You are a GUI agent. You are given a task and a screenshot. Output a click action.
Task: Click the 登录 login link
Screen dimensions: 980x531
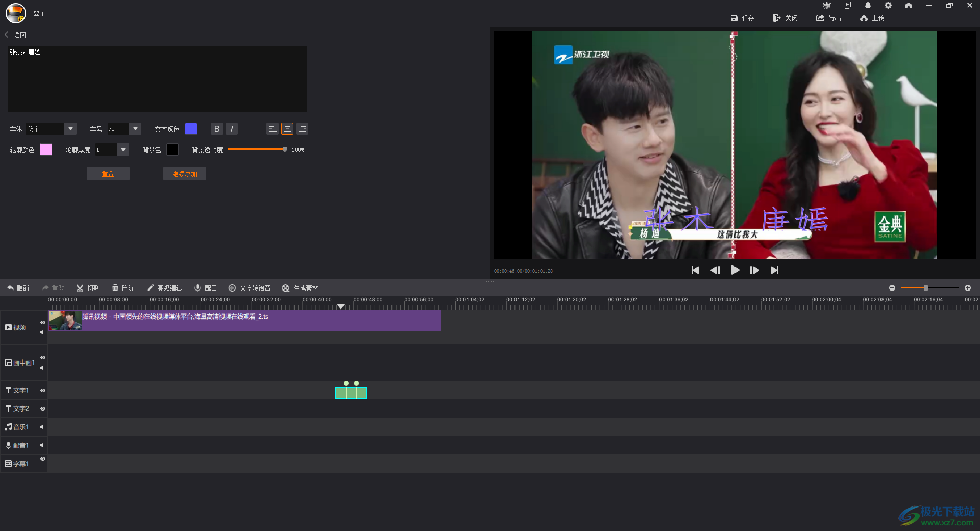point(39,13)
